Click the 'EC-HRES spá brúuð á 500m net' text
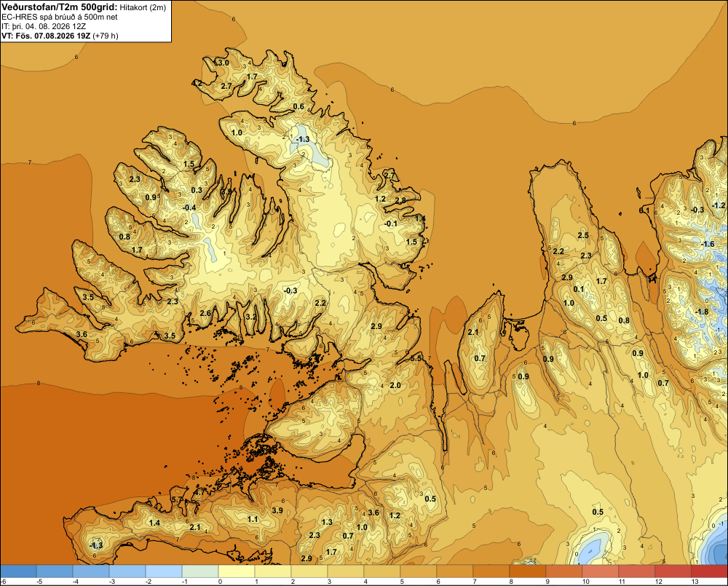Screen dimensions: 728x586 click(60, 17)
